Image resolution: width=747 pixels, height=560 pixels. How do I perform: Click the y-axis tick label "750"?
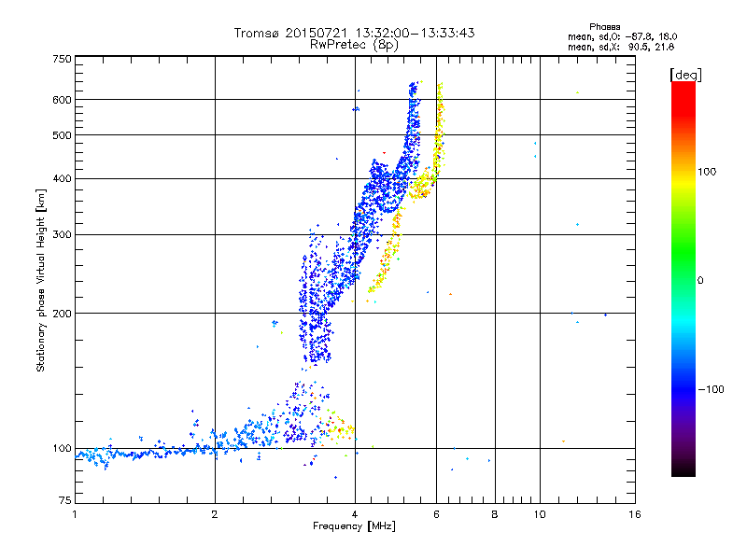[x=62, y=59]
